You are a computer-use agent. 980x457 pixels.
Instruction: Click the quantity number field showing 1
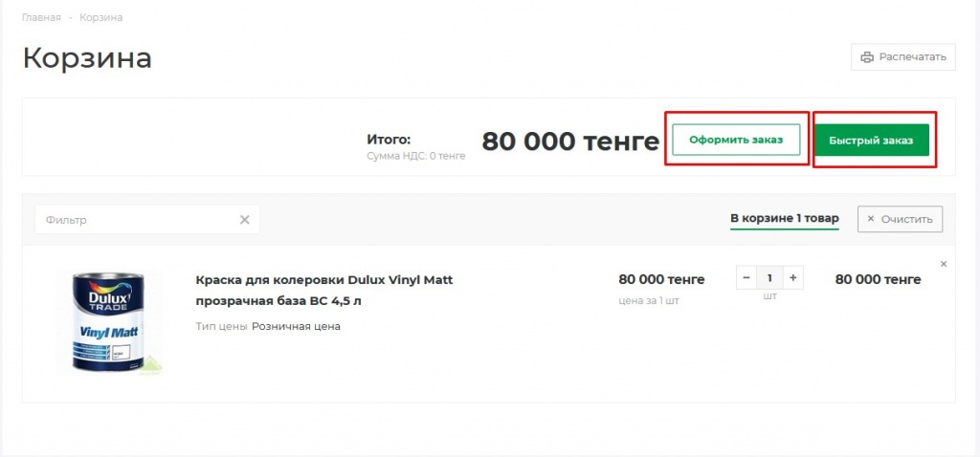[x=769, y=279]
